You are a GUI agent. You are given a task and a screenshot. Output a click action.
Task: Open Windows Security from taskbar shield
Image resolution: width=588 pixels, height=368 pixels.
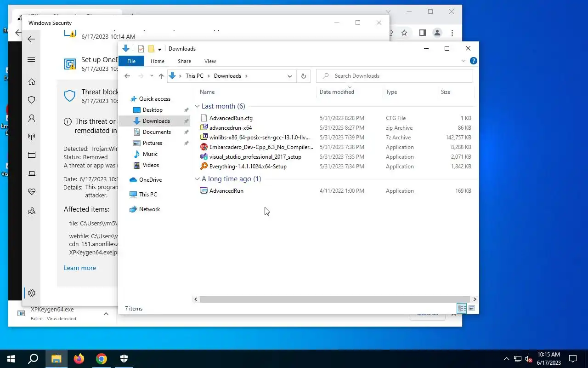pyautogui.click(x=124, y=359)
